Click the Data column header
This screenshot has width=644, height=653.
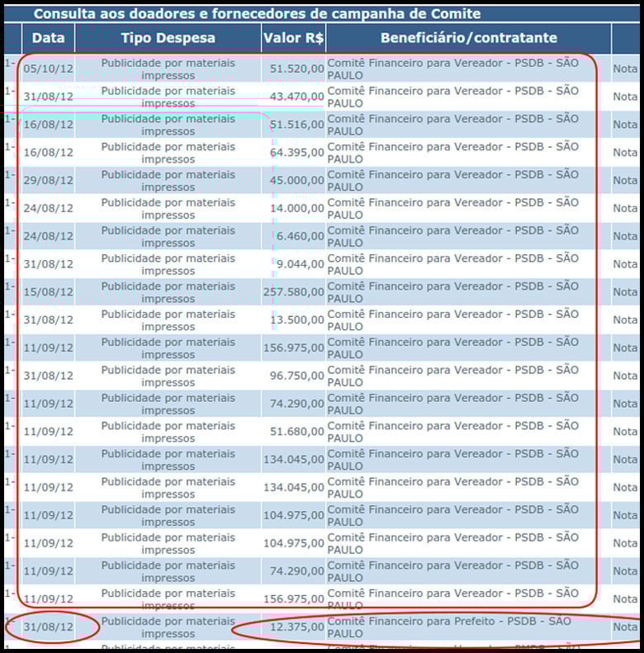click(x=49, y=38)
